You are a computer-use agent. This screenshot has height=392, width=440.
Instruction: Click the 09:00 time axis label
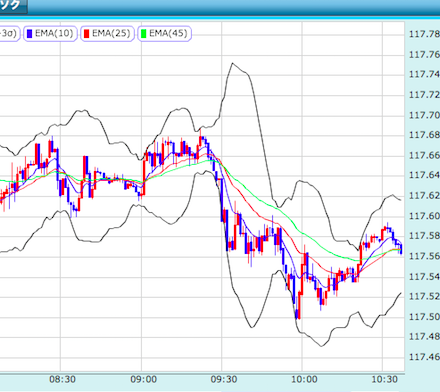(x=143, y=379)
